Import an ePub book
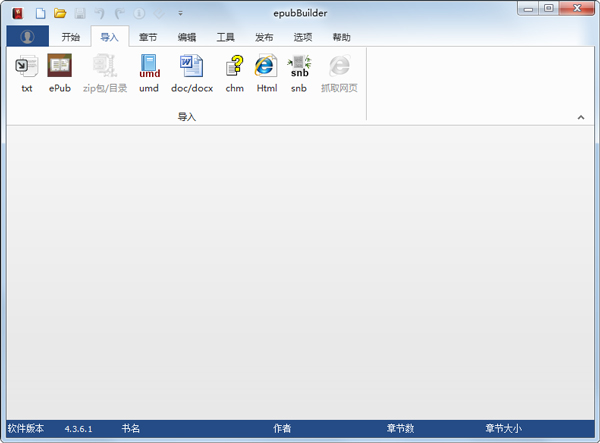This screenshot has width=600, height=443. (x=60, y=73)
